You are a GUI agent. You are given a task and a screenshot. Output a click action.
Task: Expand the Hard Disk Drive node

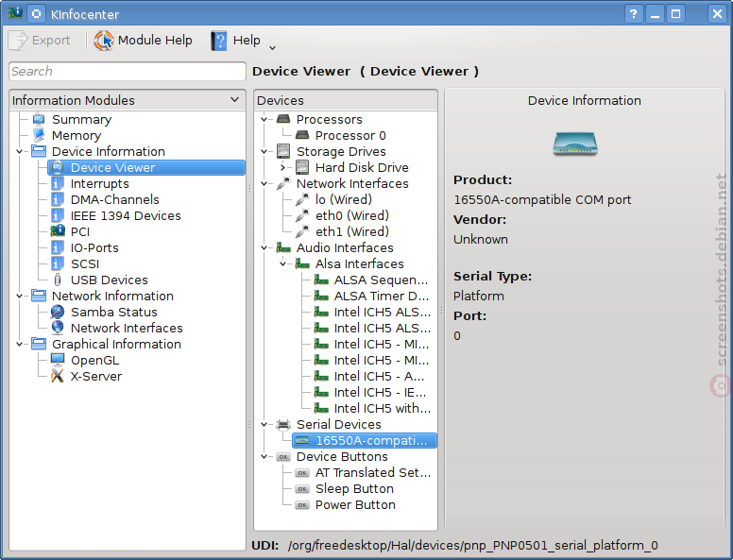[x=282, y=167]
